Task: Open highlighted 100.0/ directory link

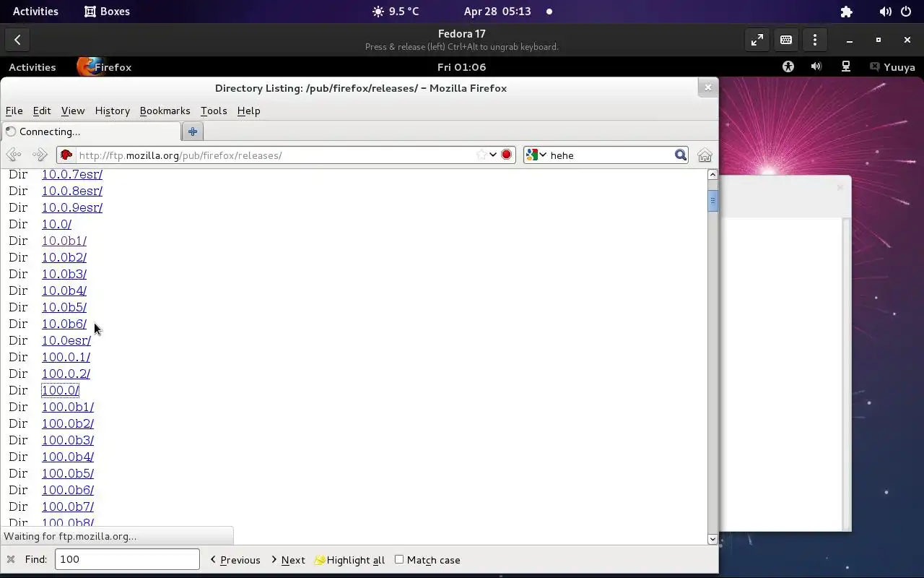Action: pyautogui.click(x=60, y=390)
